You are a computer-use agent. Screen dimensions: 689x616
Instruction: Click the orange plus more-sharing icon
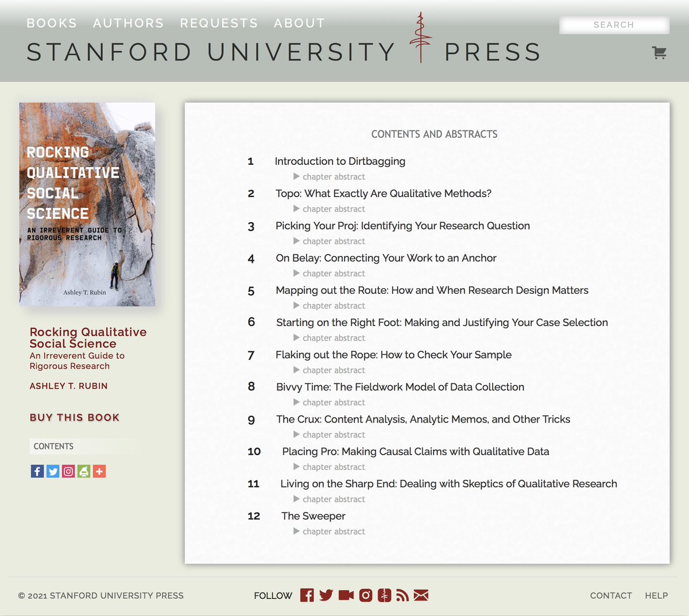(x=99, y=471)
